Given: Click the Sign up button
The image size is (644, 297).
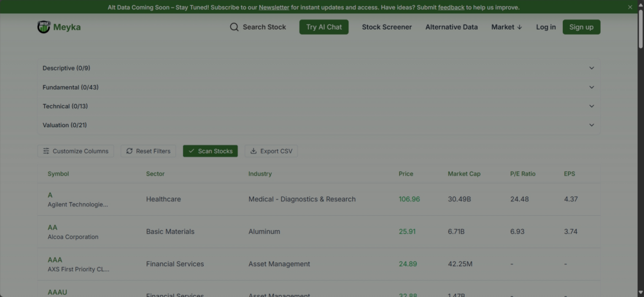Looking at the screenshot, I should 581,27.
